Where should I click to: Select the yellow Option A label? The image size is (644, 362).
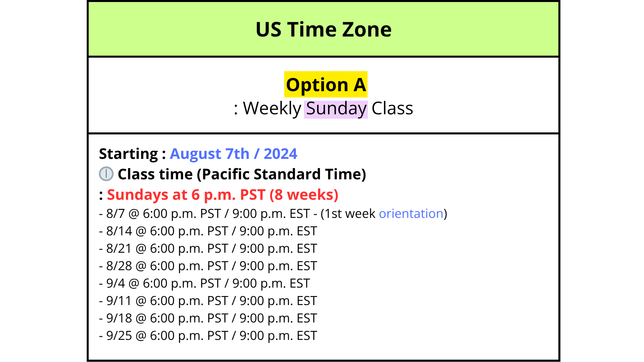pos(326,84)
